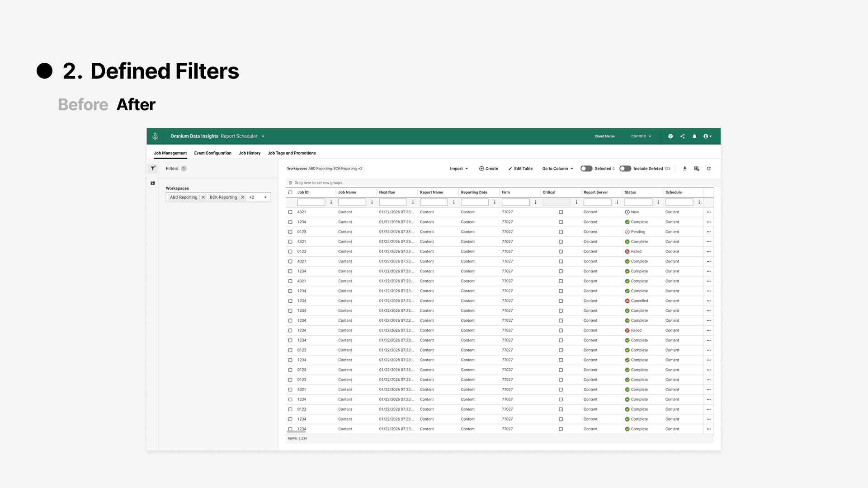This screenshot has width=868, height=488.
Task: Switch to the Event Configuration tab
Action: [212, 153]
